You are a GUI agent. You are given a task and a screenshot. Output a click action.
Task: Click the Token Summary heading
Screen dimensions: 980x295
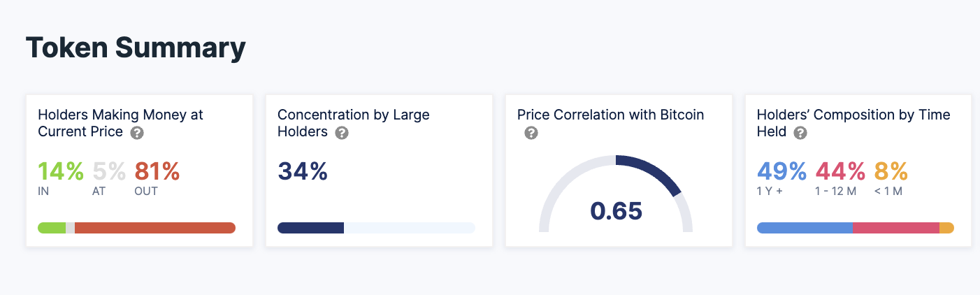[136, 48]
